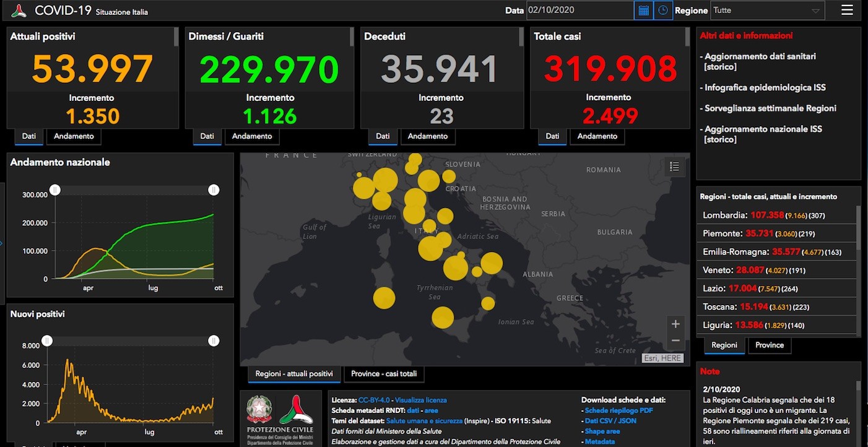The height and width of the screenshot is (447, 868).
Task: Grab left range handle of Nuovi positivi chart
Action: click(x=47, y=341)
